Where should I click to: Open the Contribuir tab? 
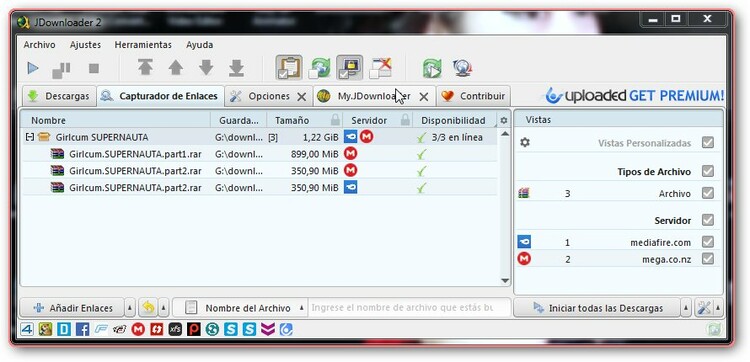pos(474,96)
